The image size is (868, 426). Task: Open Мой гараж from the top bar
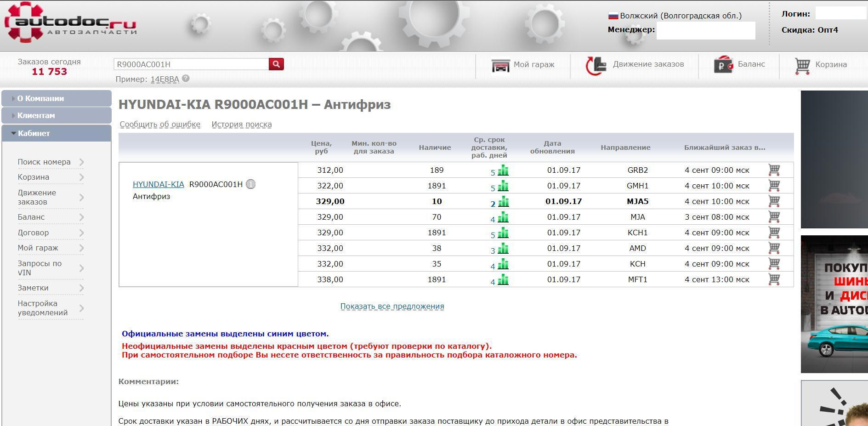523,65
